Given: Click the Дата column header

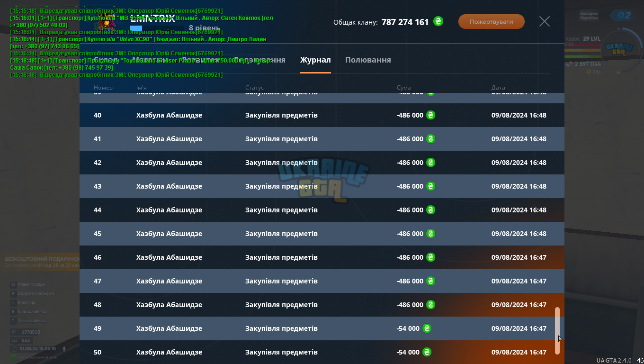Looking at the screenshot, I should pyautogui.click(x=498, y=88).
